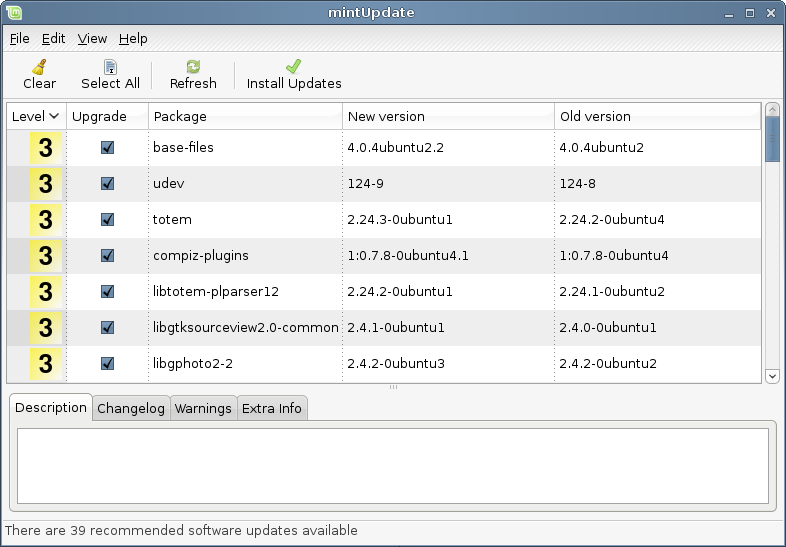
Task: Click the package list scrollbar thumb
Action: click(x=772, y=139)
